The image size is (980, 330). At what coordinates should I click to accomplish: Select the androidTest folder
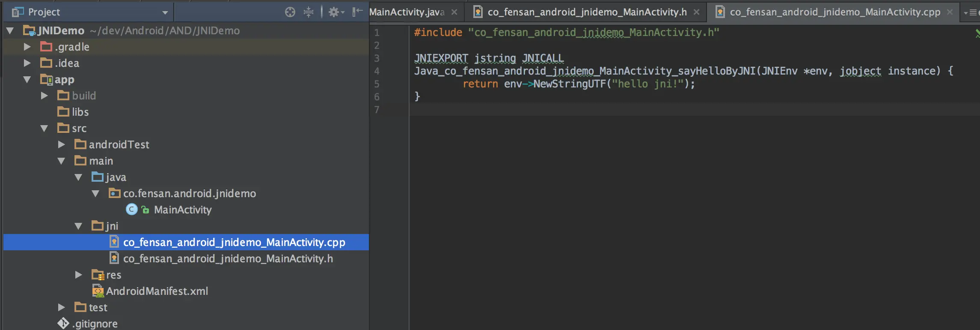point(119,144)
